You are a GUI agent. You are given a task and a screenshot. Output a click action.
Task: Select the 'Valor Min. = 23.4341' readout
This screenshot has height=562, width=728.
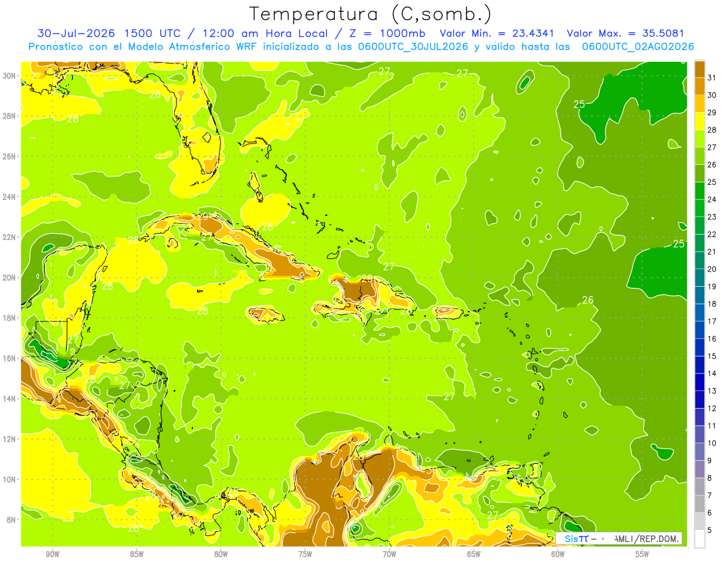pyautogui.click(x=497, y=33)
